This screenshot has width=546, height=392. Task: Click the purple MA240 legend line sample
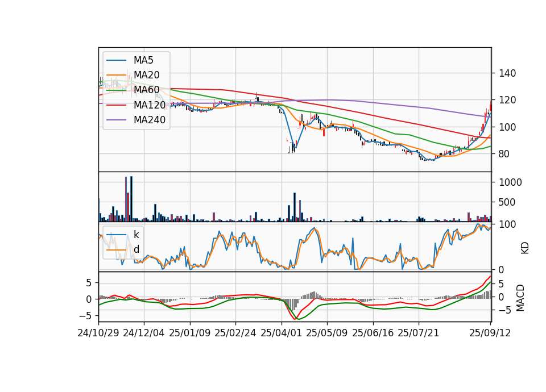(x=116, y=120)
